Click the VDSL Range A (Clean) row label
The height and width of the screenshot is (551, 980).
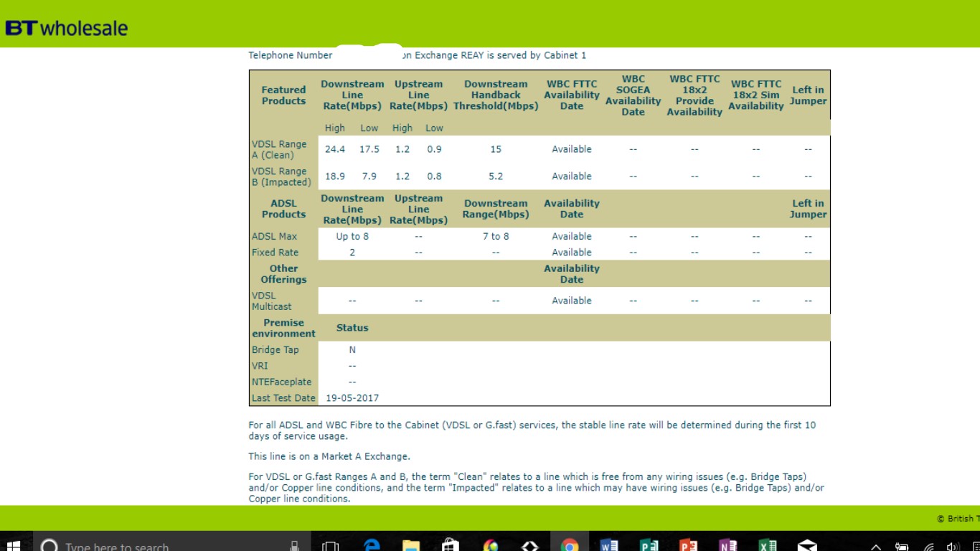click(x=279, y=149)
